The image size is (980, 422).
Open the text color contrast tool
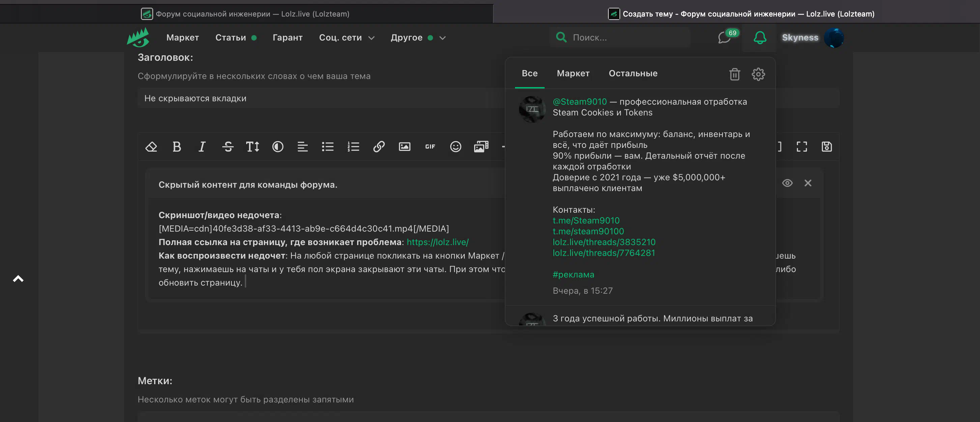[278, 147]
